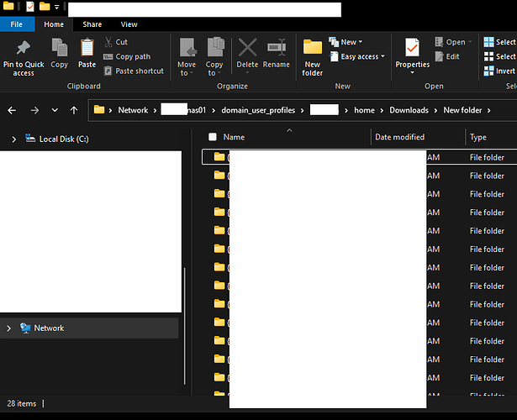This screenshot has width=517, height=420.
Task: Open the File menu
Action: pos(17,24)
